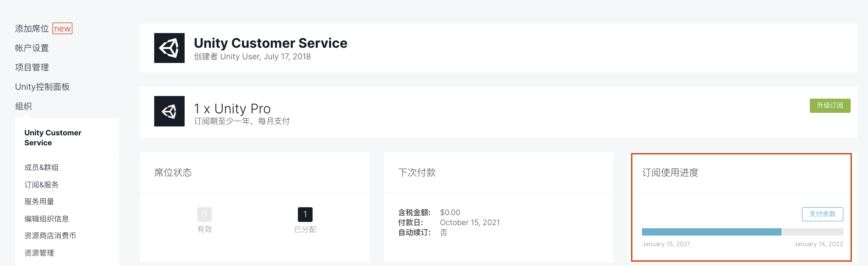Screen dimensions: 868x266
Task: Open 订阅&服务 submenu item
Action: (41, 185)
